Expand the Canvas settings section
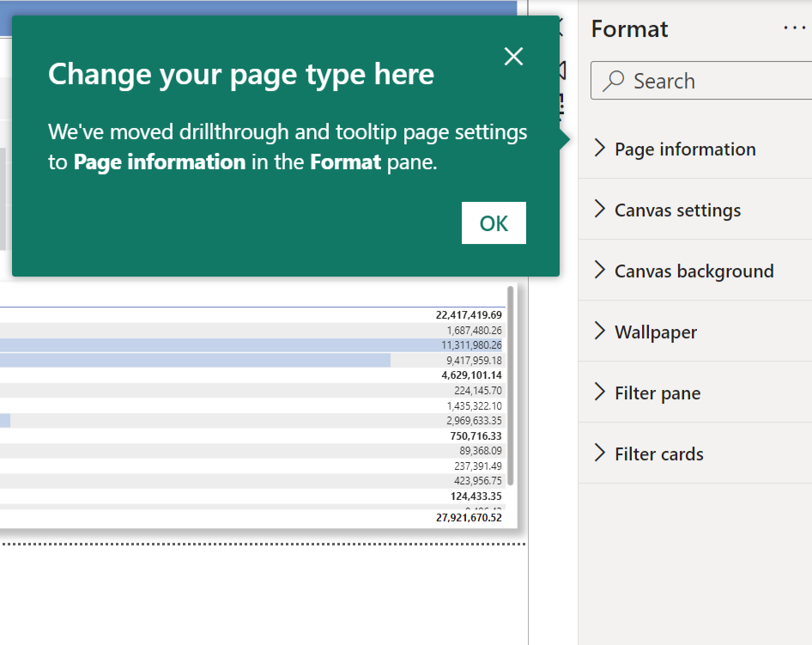Viewport: 812px width, 645px height. pos(695,210)
